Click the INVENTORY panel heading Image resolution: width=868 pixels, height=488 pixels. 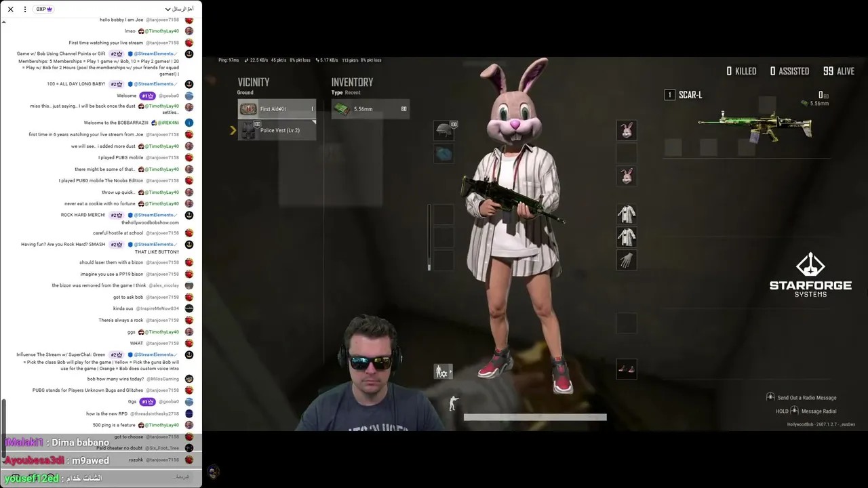[x=352, y=82]
